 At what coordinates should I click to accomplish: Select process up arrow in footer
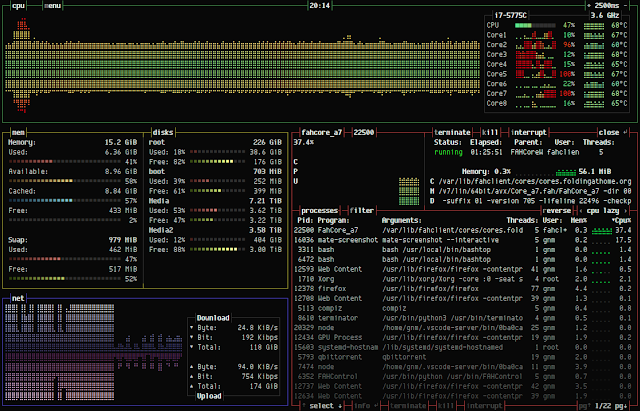[304, 406]
